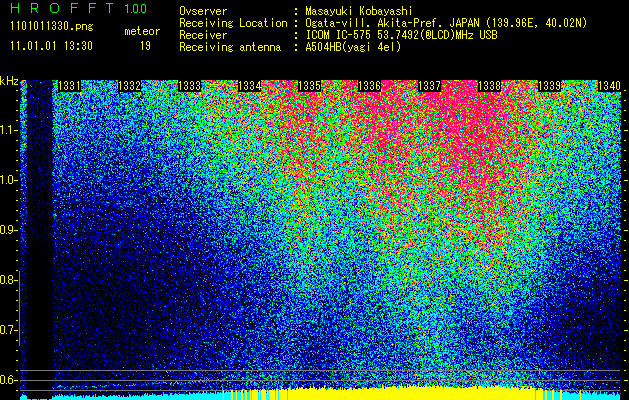Click the timestamp 11.01.01 13:30
629x400 pixels.
coord(51,46)
